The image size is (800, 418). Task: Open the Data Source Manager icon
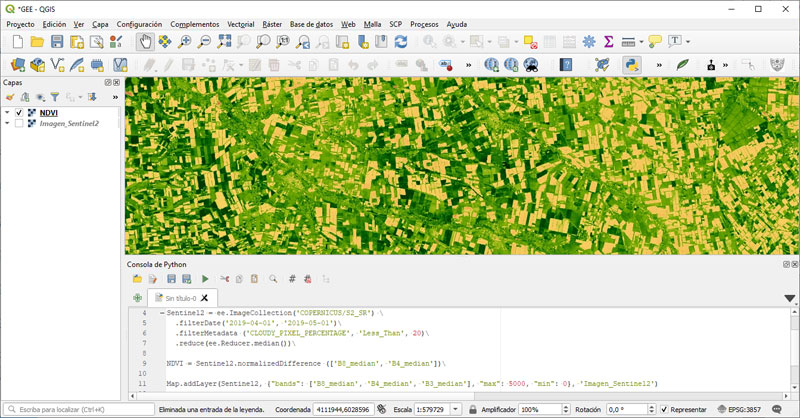pos(18,65)
